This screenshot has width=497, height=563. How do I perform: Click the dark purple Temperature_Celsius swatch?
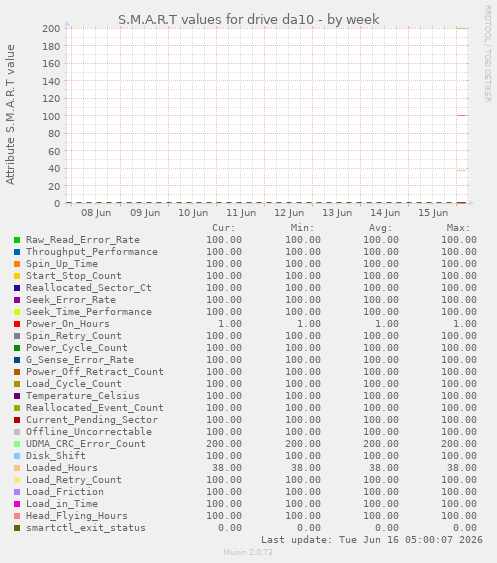coord(17,396)
